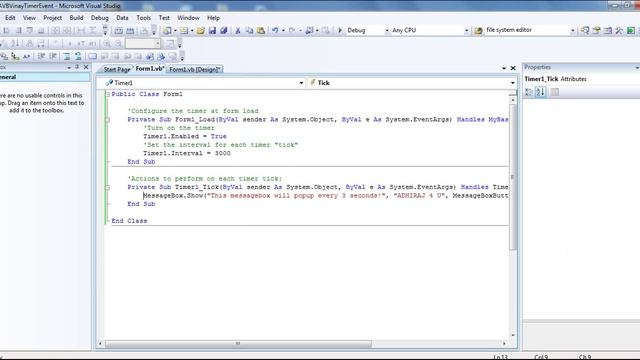Switch to the Form1.vb [Design] tab
The image size is (640, 360).
pyautogui.click(x=195, y=69)
